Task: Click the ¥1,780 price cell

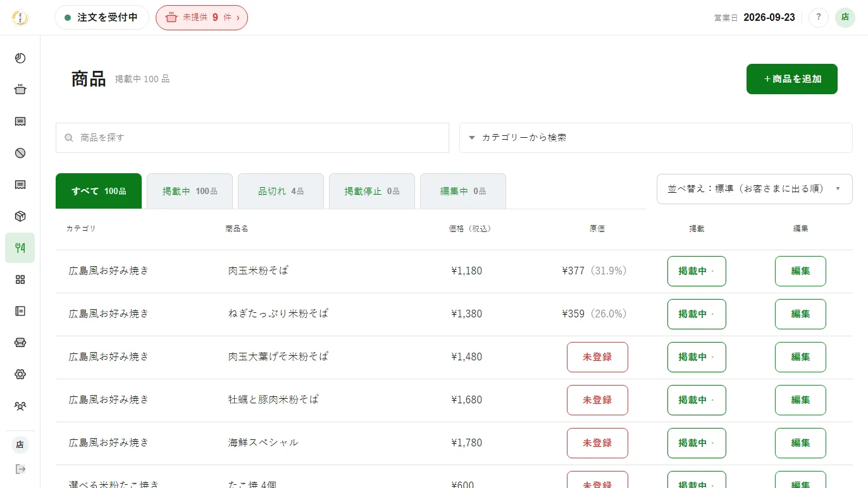Action: click(466, 443)
